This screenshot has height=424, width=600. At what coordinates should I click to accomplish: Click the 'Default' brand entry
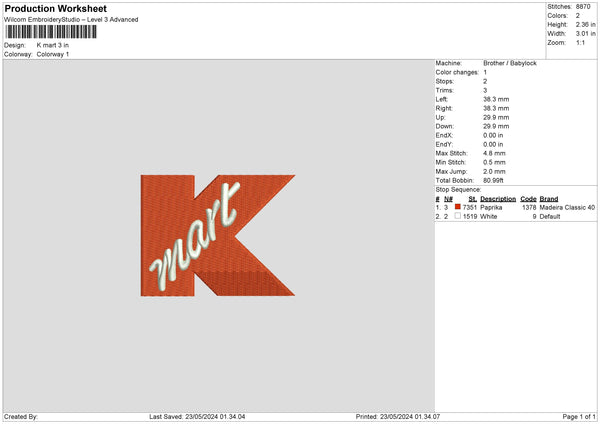pyautogui.click(x=550, y=217)
